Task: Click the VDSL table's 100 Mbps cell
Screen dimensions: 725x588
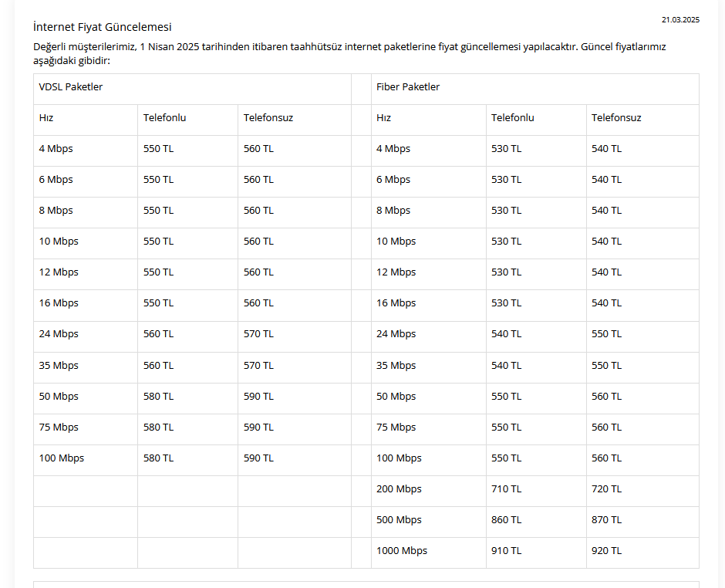Action: coord(62,458)
